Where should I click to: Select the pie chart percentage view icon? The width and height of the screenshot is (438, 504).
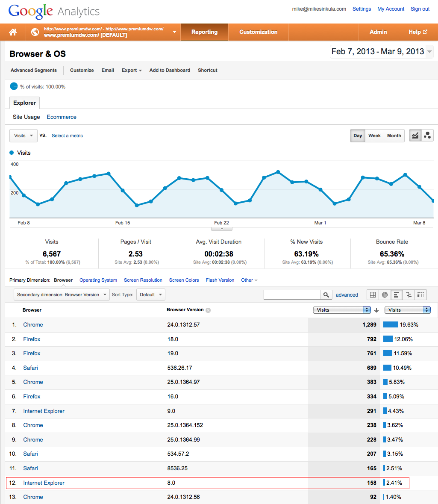click(385, 295)
